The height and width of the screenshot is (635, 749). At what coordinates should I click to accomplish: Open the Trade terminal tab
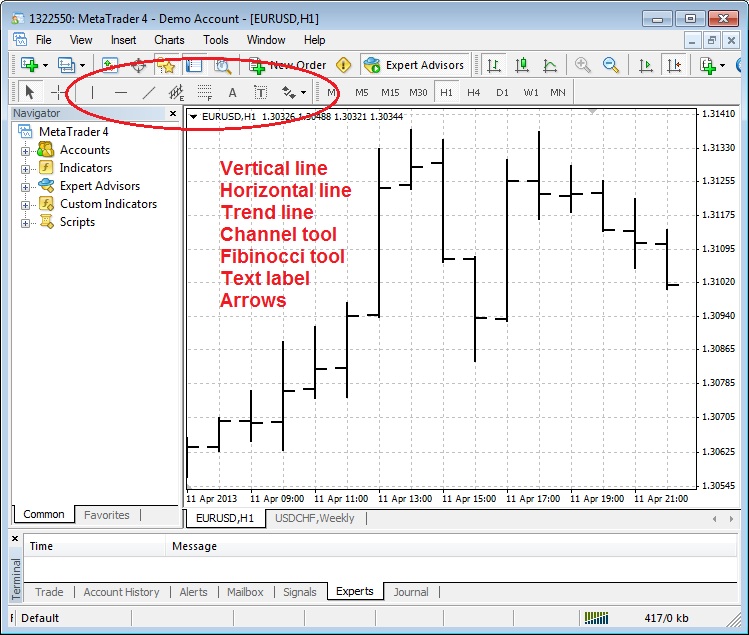point(49,592)
